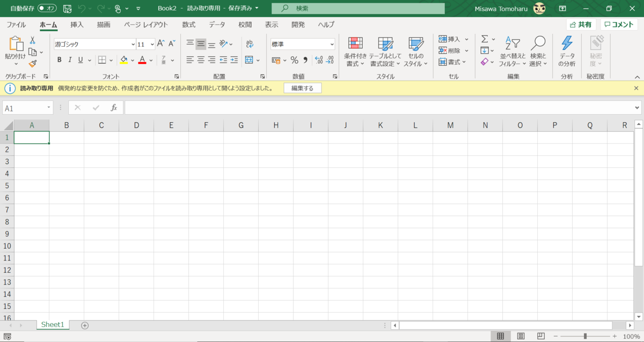644x342 pixels.
Task: Click the Percent Style icon
Action: coord(294,60)
